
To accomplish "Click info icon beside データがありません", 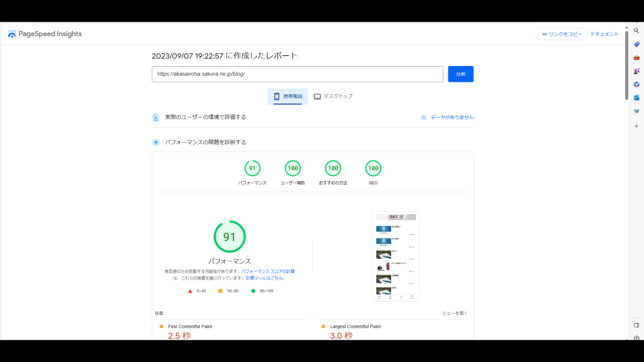I will click(423, 118).
